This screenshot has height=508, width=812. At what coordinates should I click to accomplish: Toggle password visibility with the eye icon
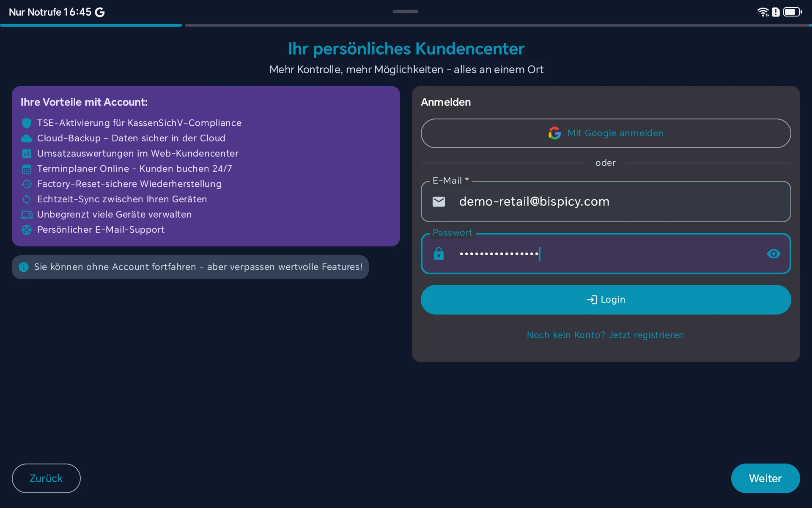tap(774, 254)
